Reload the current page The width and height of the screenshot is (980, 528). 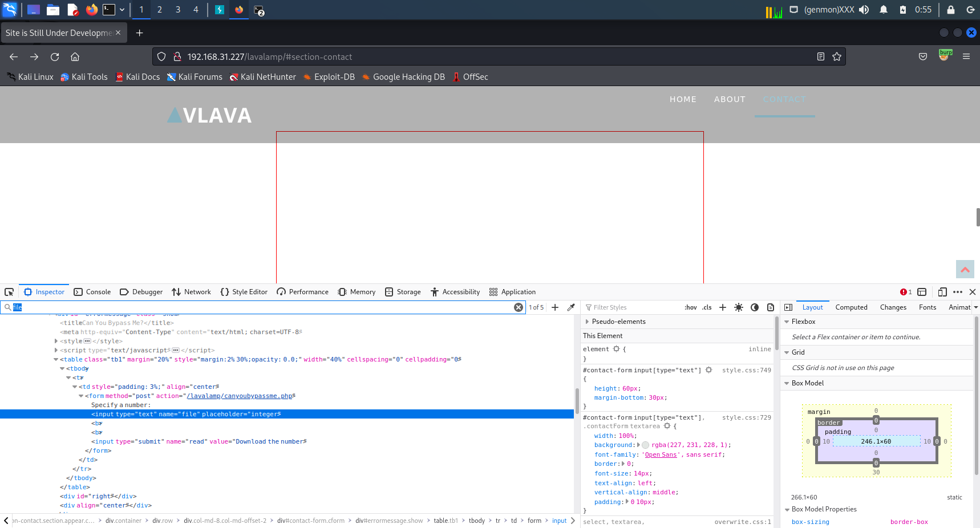(x=55, y=57)
